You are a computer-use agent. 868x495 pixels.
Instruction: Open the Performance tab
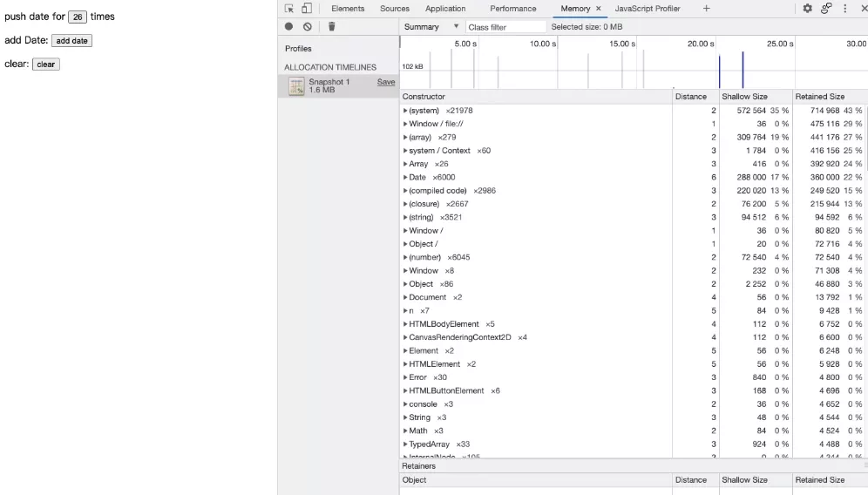pos(513,9)
